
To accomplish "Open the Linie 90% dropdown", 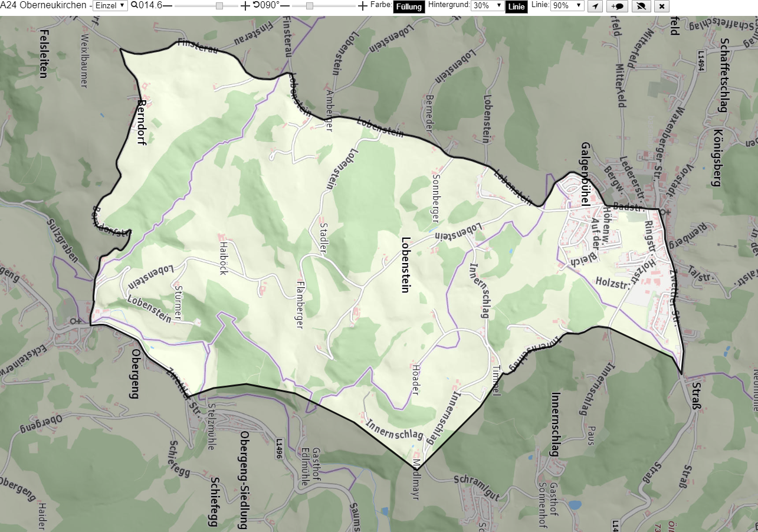I will coord(567,6).
